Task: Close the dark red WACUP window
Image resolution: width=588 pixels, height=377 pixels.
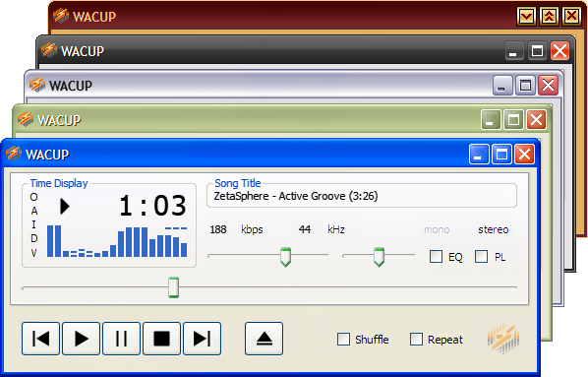Action: 571,16
